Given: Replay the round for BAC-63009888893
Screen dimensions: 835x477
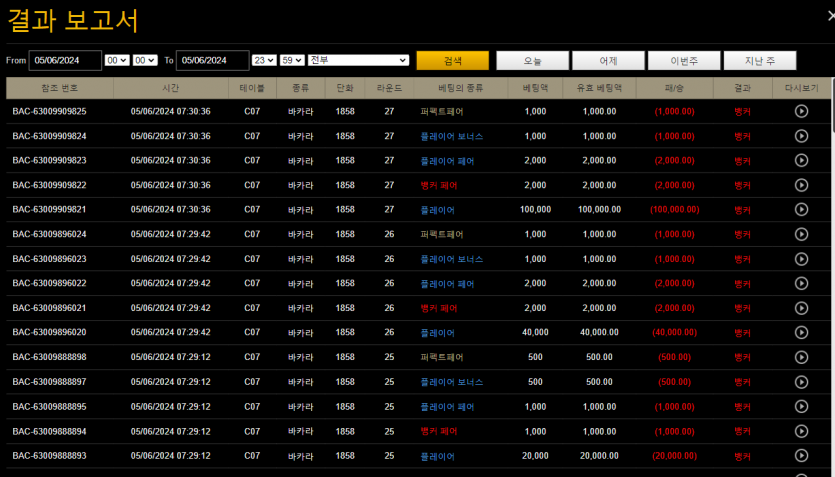Looking at the screenshot, I should pyautogui.click(x=801, y=456).
